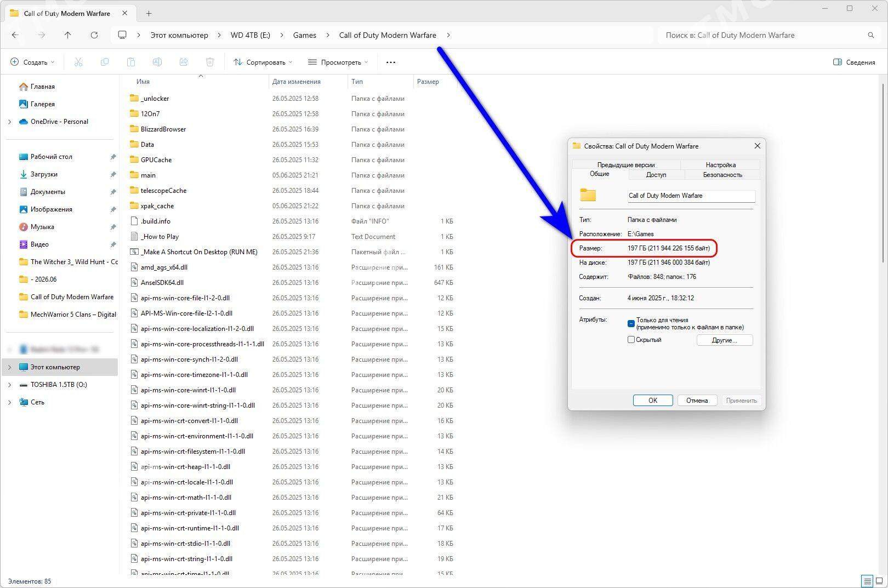Click the Cut scissors icon in toolbar
888x588 pixels.
78,62
